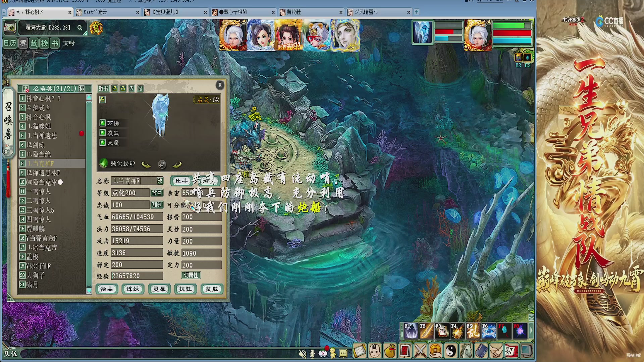
Task: Use the F1 skill slot
Action: (x=411, y=331)
